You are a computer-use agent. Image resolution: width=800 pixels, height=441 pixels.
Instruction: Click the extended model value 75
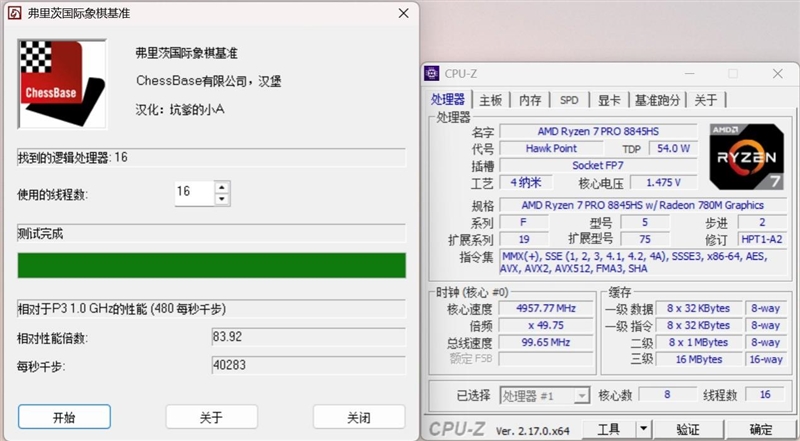pyautogui.click(x=645, y=239)
